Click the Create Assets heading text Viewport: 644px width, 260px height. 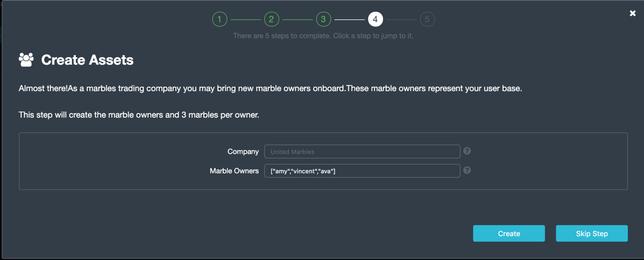click(87, 60)
